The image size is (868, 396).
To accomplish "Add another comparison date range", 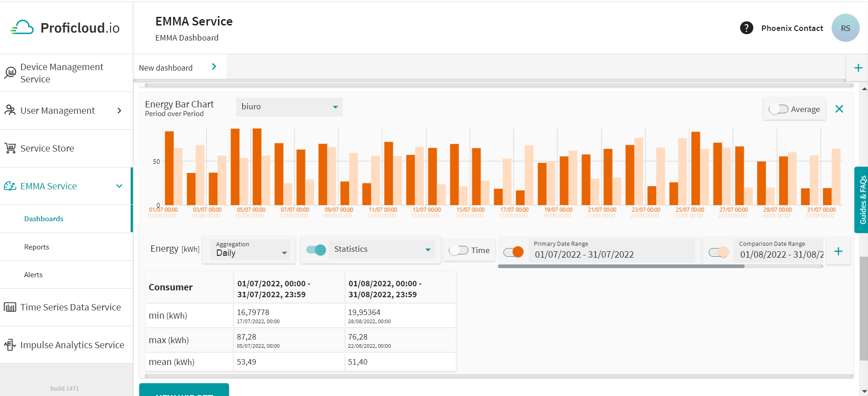I will point(838,251).
